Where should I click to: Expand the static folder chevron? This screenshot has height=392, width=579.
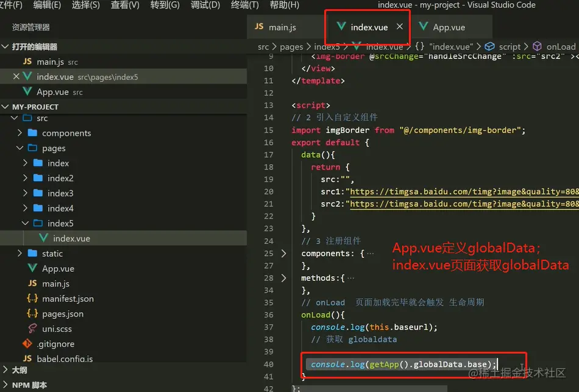point(20,253)
